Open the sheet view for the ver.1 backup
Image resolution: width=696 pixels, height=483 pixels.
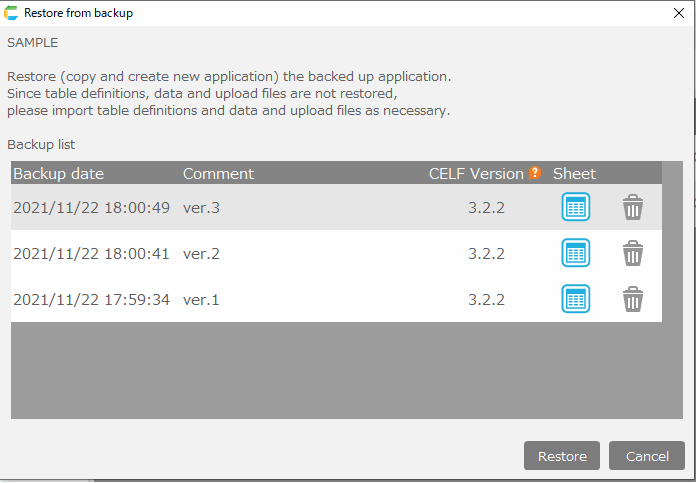pyautogui.click(x=575, y=299)
